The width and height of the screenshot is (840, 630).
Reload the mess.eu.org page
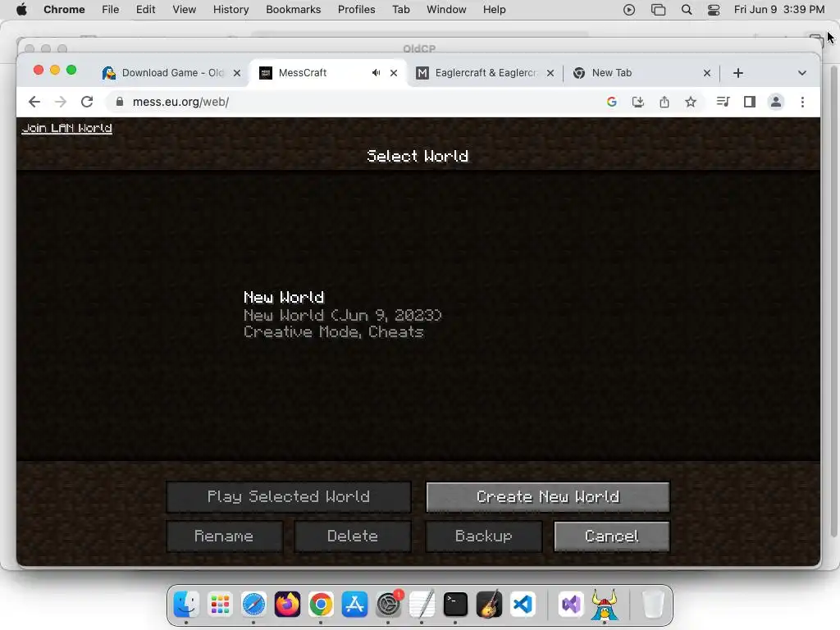(87, 102)
